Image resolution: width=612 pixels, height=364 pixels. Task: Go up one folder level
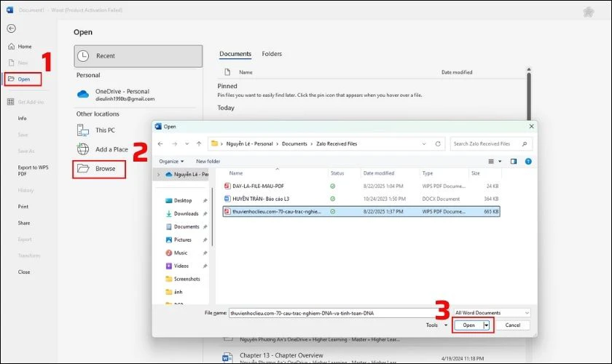199,143
